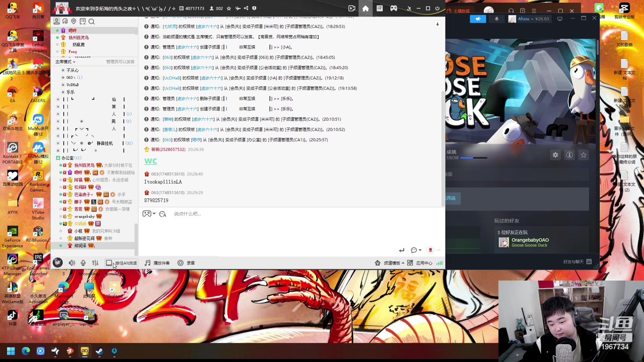The width and height of the screenshot is (644, 362).
Task: Open Steam from the Windows taskbar
Action: tap(99, 351)
